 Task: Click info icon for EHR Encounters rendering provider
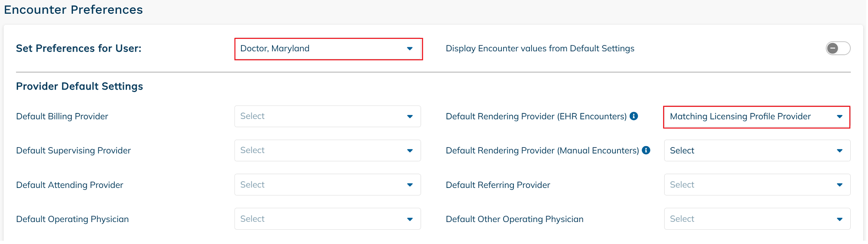634,116
